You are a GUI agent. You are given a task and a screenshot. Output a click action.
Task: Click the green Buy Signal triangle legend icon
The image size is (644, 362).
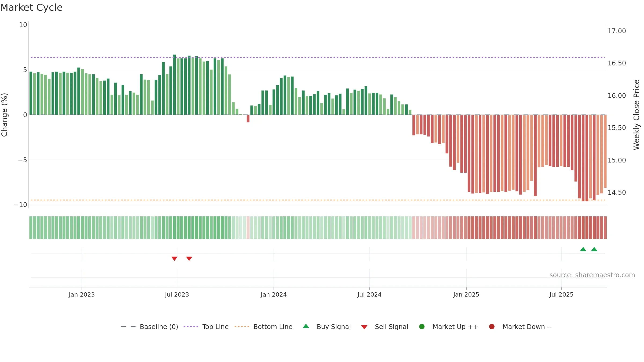(306, 326)
